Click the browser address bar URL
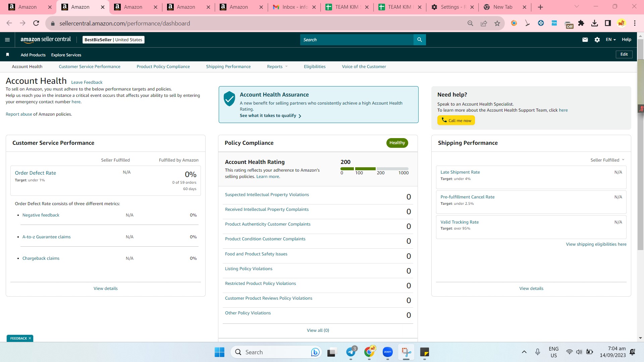Viewport: 644px width, 362px height. (125, 23)
